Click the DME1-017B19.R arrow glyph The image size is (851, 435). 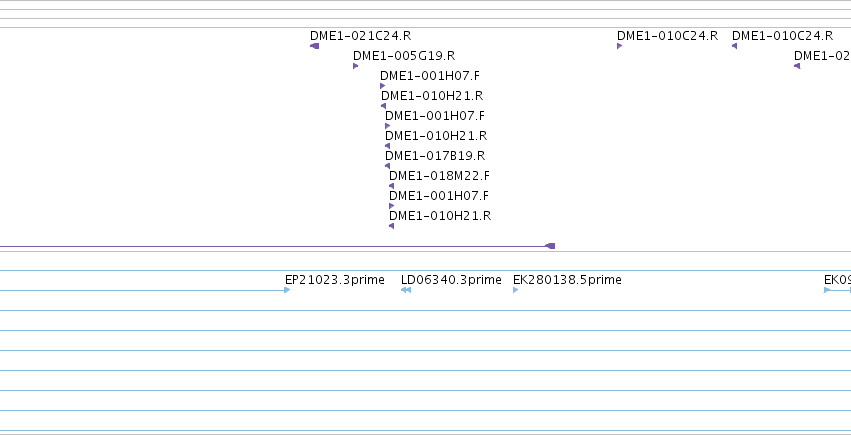pyautogui.click(x=388, y=166)
